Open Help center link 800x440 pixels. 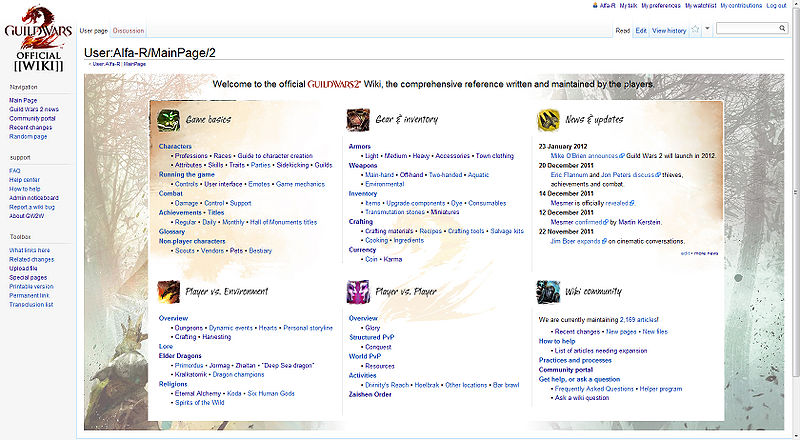[24, 180]
